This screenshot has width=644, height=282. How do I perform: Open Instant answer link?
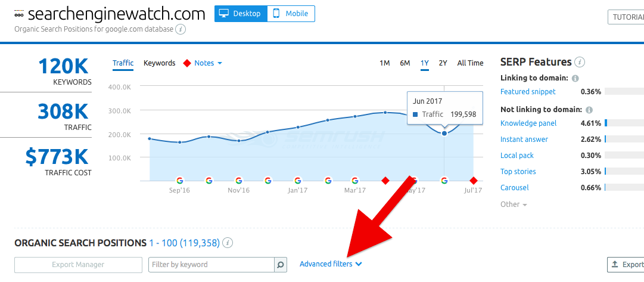click(524, 140)
